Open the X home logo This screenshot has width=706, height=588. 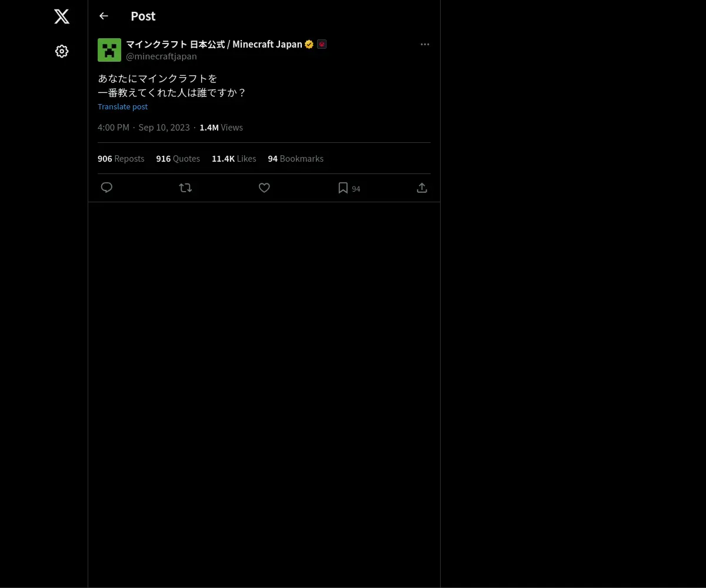coord(62,16)
